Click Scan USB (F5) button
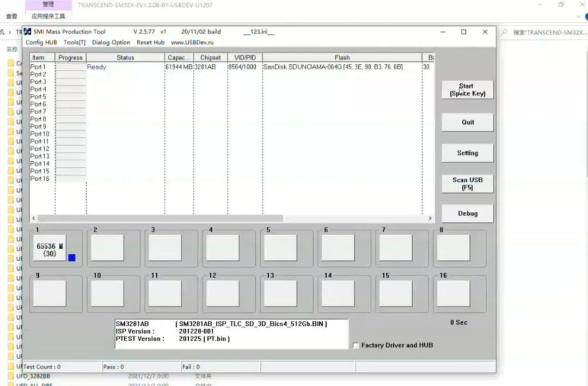 click(x=467, y=183)
